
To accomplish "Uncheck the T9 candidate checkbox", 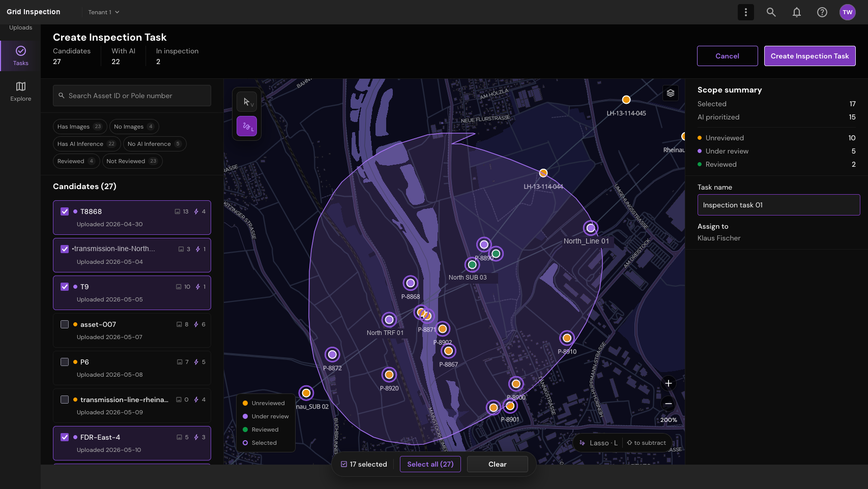I will click(65, 287).
